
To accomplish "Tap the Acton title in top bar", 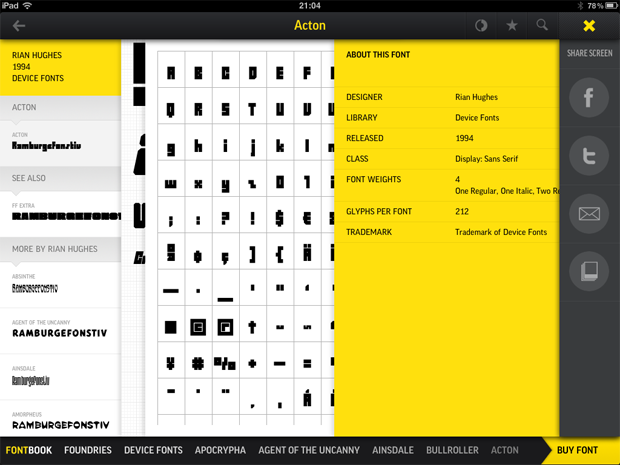I will pyautogui.click(x=310, y=25).
